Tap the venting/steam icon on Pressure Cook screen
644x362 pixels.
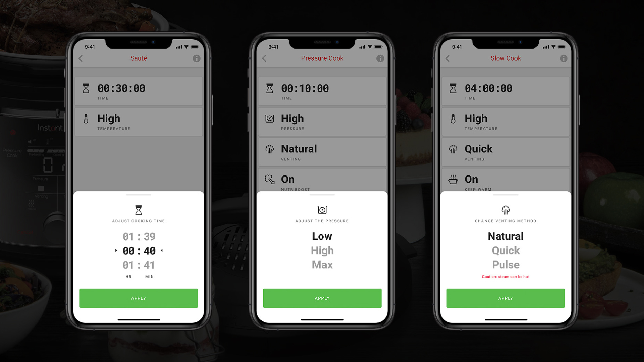coord(270,150)
